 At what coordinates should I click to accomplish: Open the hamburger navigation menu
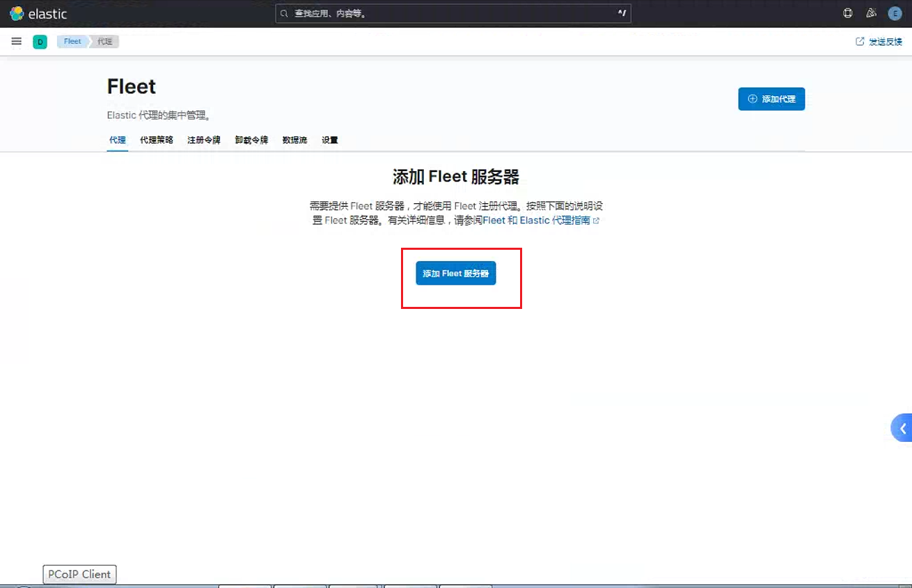tap(17, 42)
